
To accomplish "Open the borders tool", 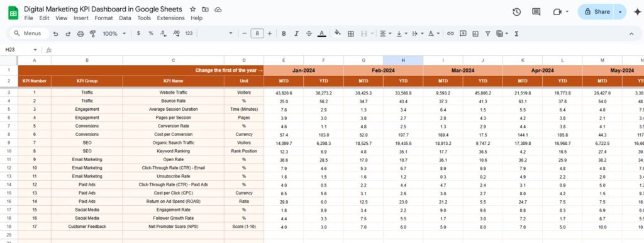I will click(351, 34).
